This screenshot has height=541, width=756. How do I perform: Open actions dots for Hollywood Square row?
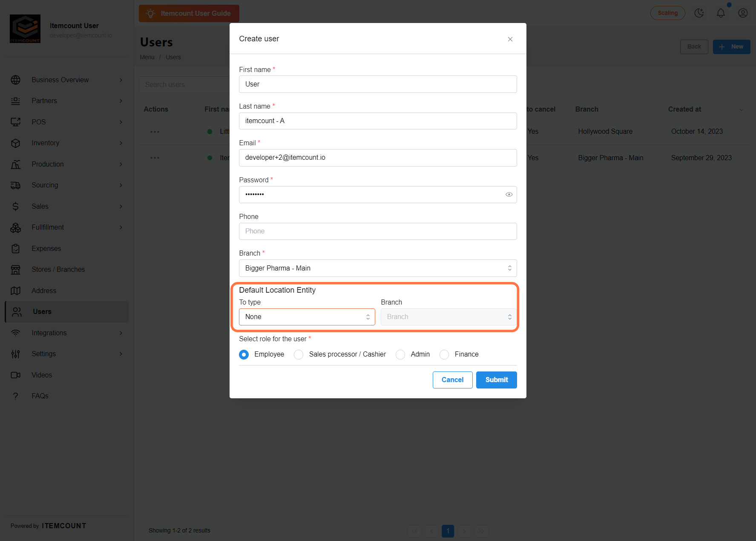coord(155,132)
